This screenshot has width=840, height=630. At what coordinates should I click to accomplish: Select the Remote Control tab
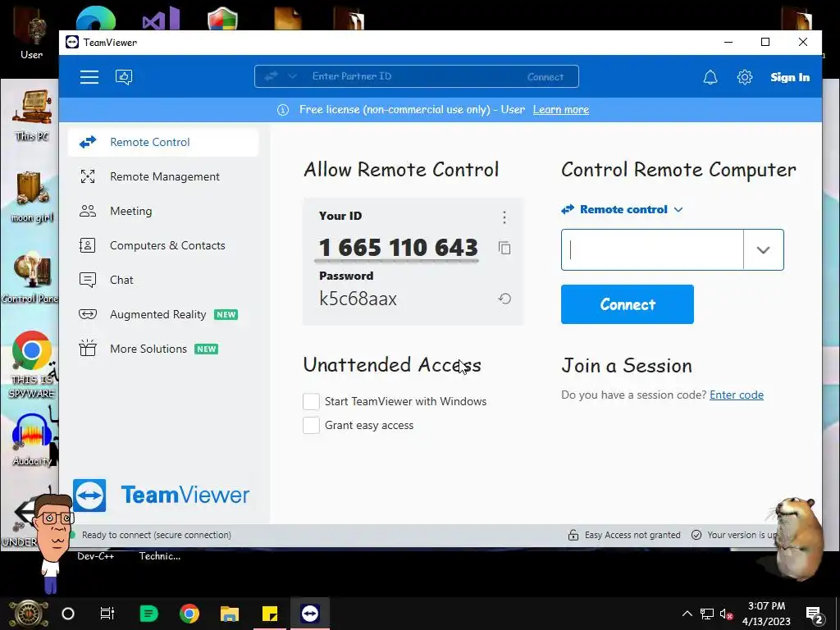tap(163, 142)
